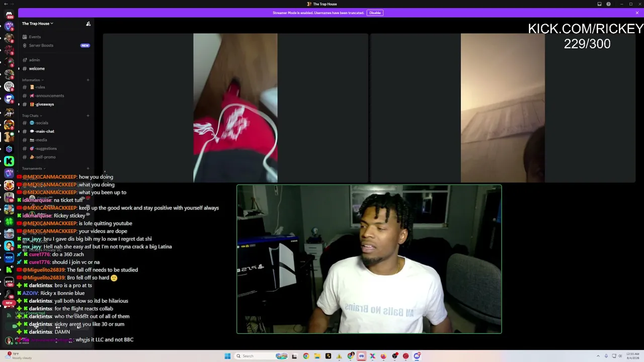Collapse the Trap Chats category
This screenshot has width=644, height=362.
(x=31, y=116)
